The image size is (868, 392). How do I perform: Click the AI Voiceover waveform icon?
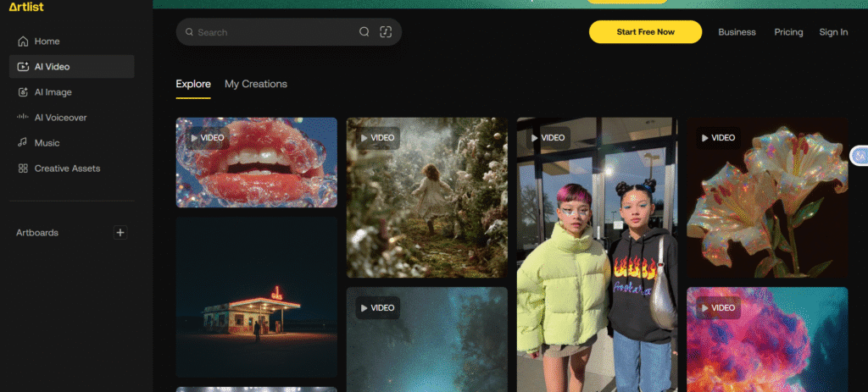pyautogui.click(x=23, y=118)
